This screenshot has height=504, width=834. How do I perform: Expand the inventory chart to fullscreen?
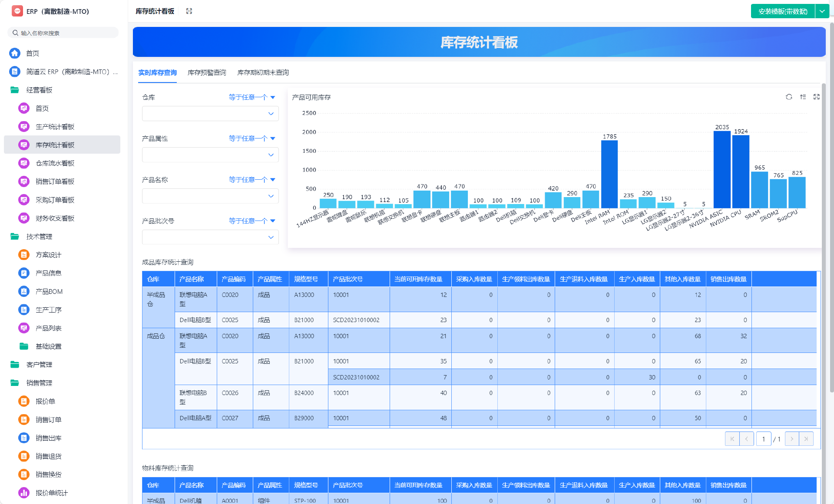click(816, 97)
